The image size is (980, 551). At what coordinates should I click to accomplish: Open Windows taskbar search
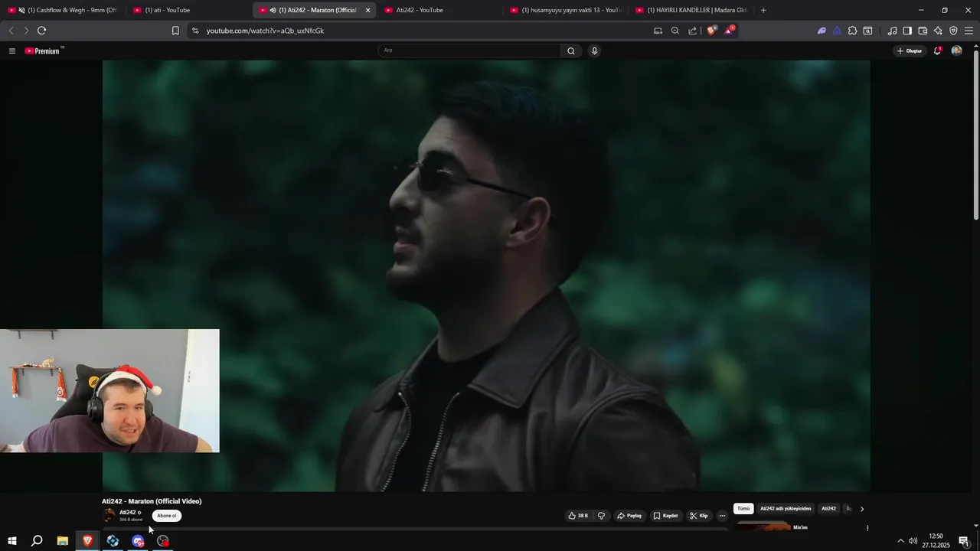coord(37,541)
